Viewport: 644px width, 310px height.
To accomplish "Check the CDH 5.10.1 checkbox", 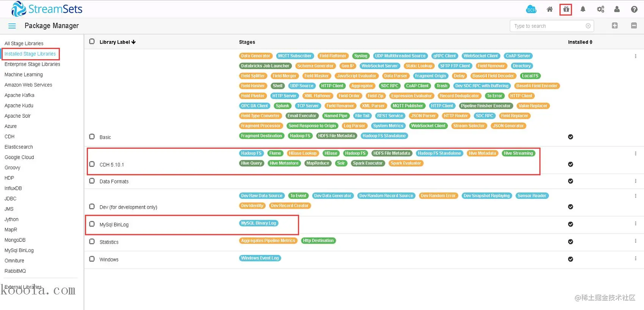I will click(92, 164).
